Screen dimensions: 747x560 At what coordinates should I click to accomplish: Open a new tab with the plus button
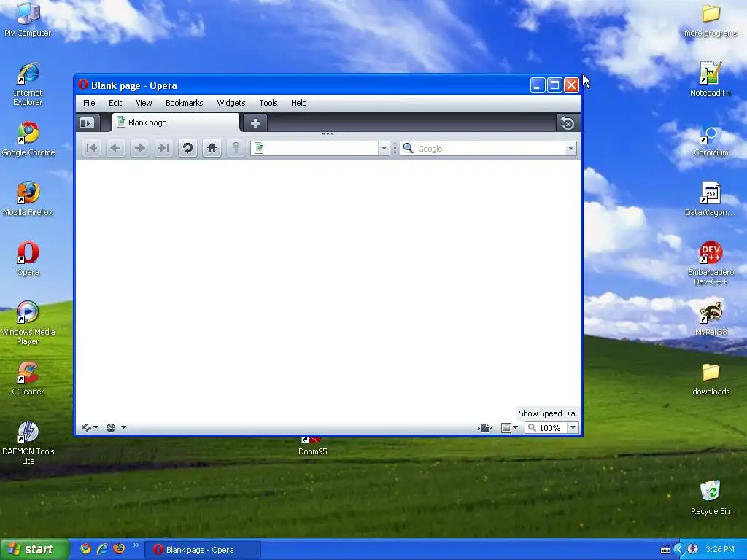pyautogui.click(x=255, y=122)
